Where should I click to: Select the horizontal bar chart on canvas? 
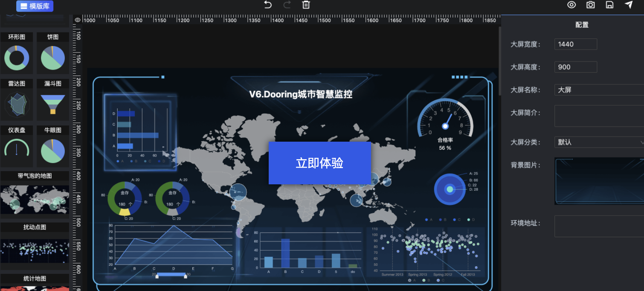[x=140, y=134]
